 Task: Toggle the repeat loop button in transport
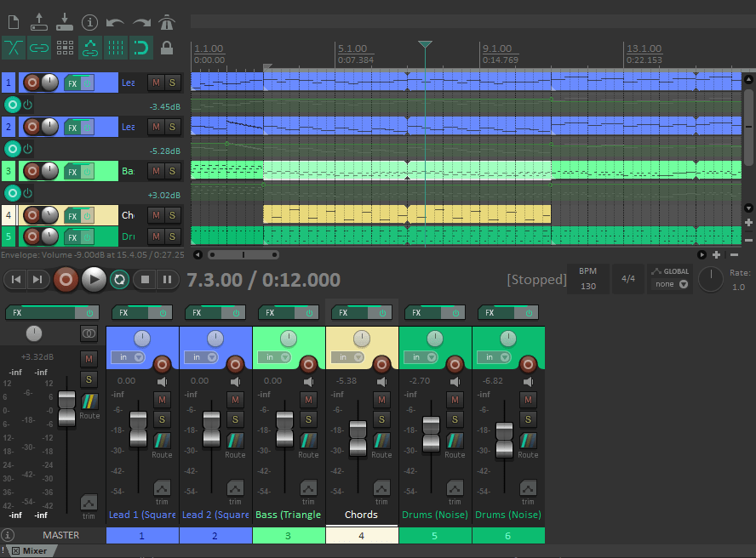[x=120, y=279]
